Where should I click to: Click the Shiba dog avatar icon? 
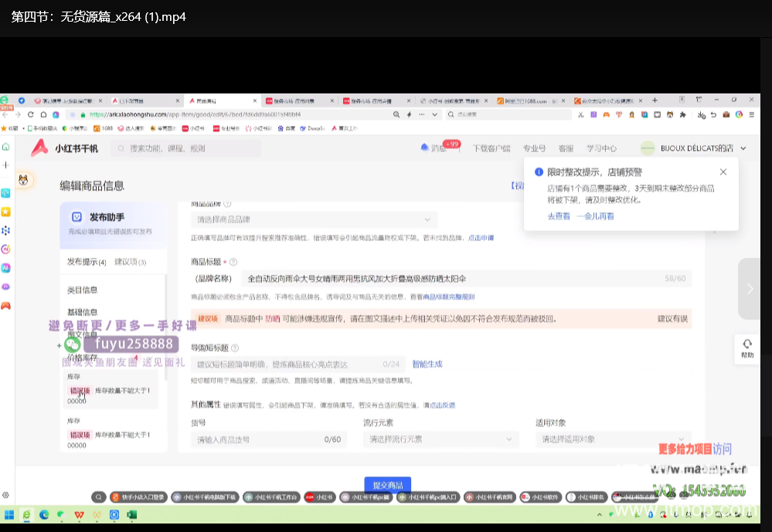point(25,181)
